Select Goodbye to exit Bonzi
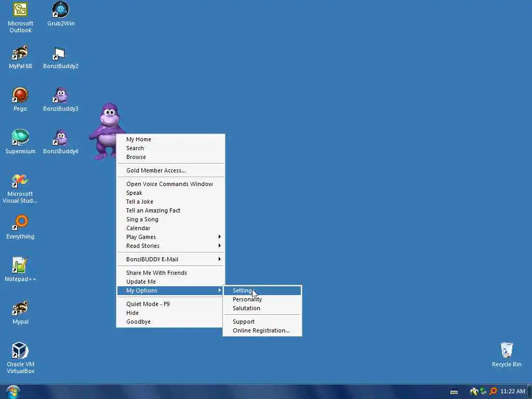 tap(170, 322)
